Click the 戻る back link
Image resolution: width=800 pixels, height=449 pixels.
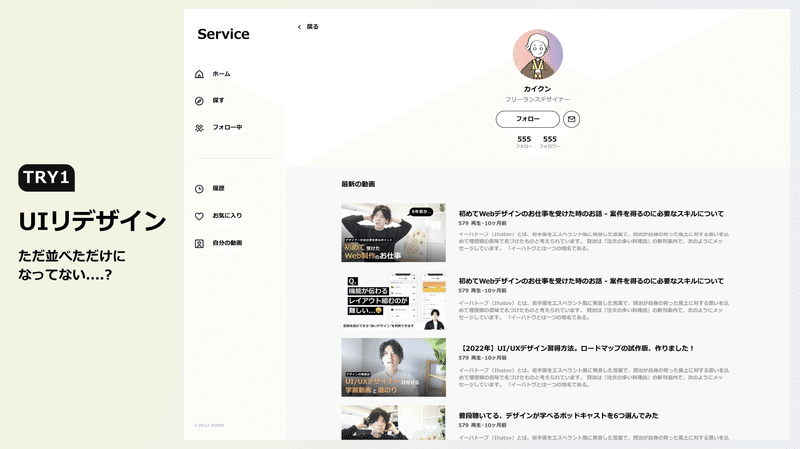312,27
